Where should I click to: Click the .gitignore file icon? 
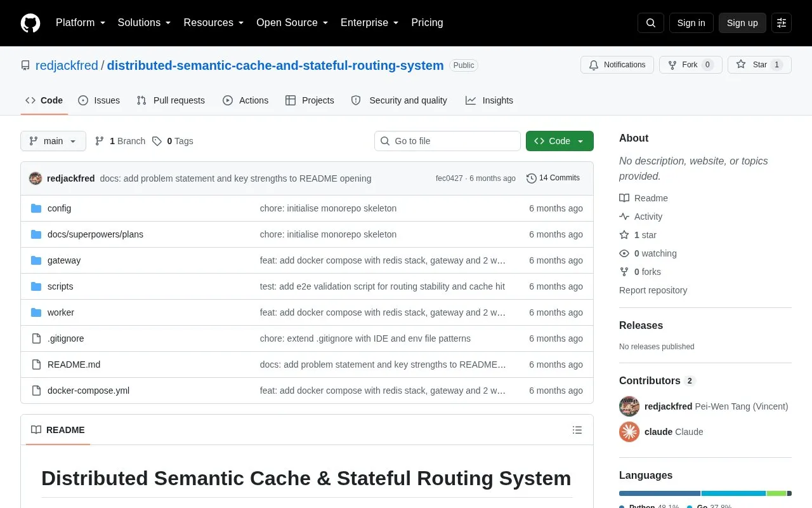[x=36, y=338]
